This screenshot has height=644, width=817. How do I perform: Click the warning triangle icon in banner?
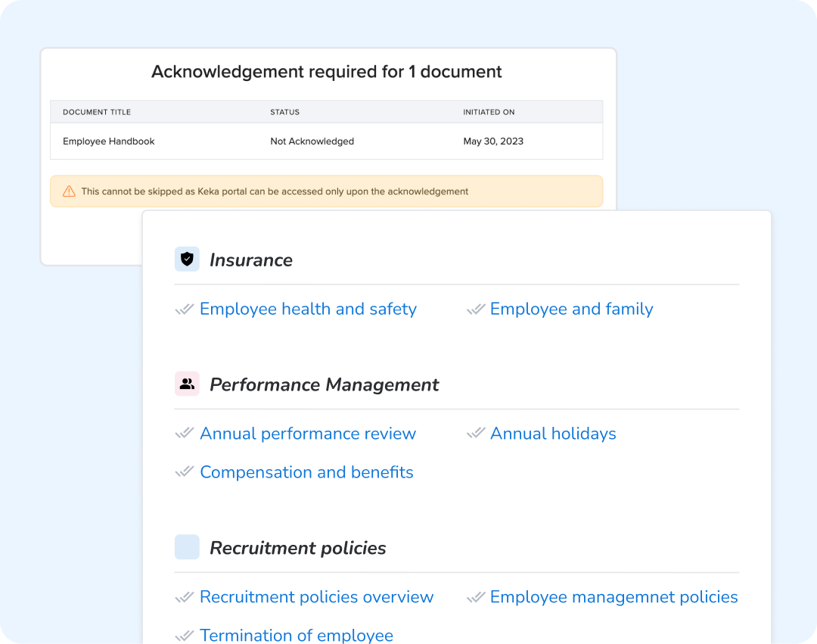click(x=69, y=191)
